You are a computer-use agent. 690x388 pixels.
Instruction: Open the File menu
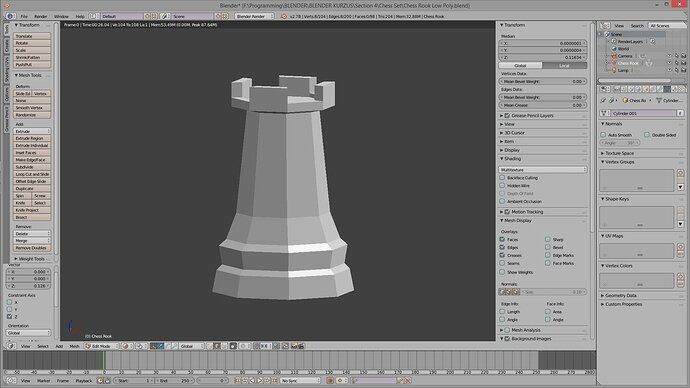click(24, 16)
